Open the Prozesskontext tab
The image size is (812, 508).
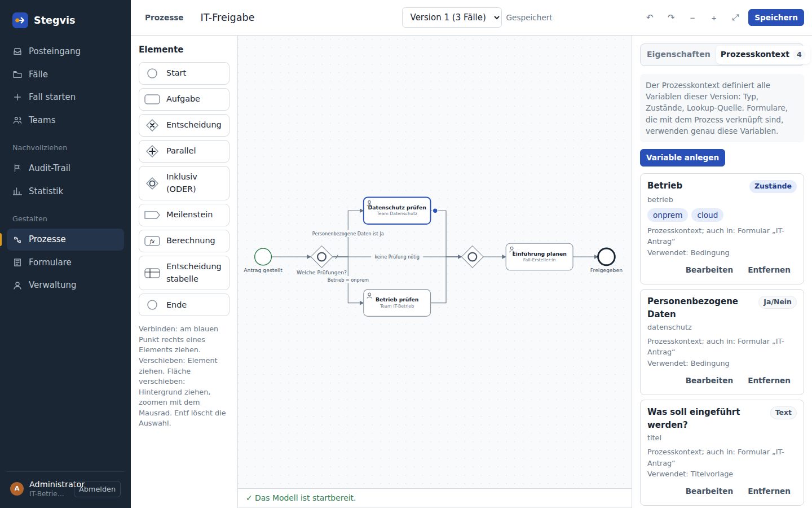761,54
